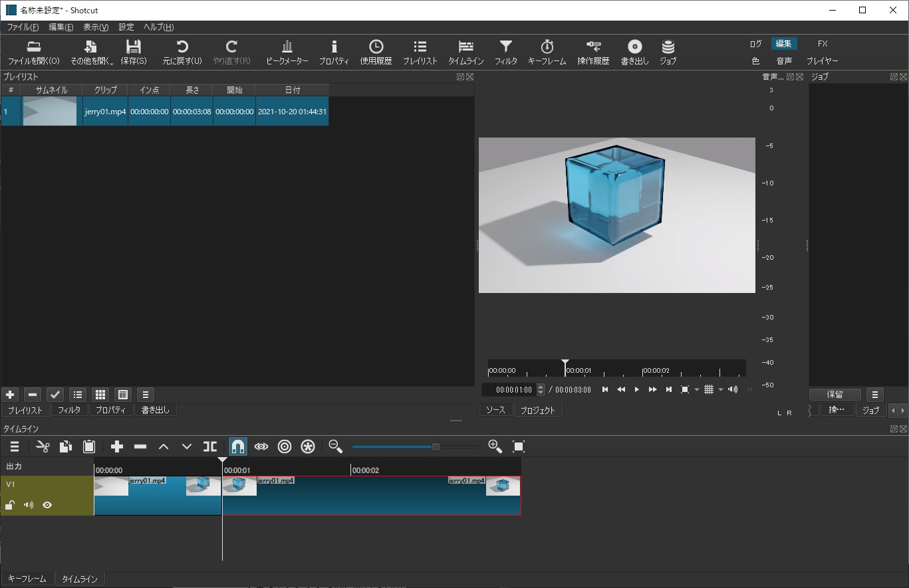This screenshot has width=909, height=588.
Task: Click timecode stepper arrows
Action: pyautogui.click(x=541, y=389)
